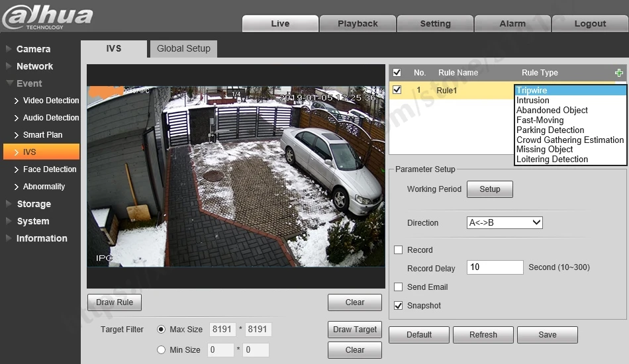Open the Playback tab
This screenshot has height=364, width=629.
[x=358, y=24]
